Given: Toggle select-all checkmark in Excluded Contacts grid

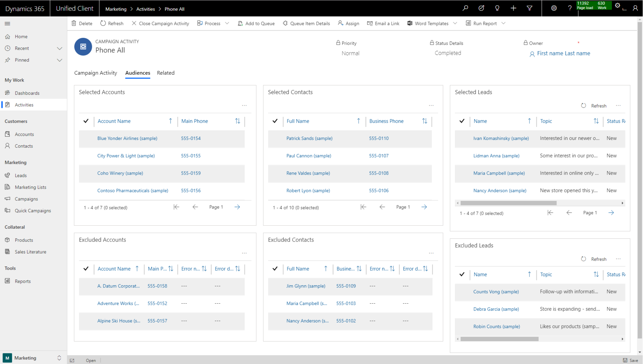Looking at the screenshot, I should click(275, 269).
